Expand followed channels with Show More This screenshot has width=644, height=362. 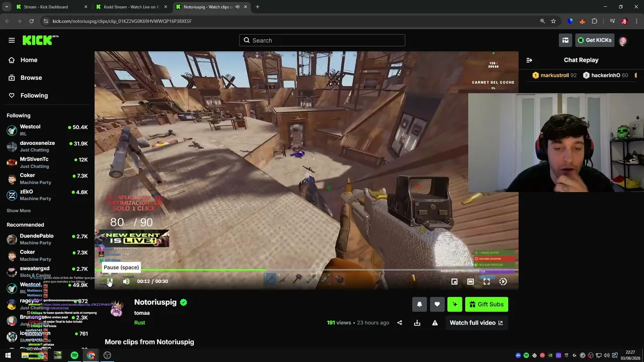(x=19, y=211)
